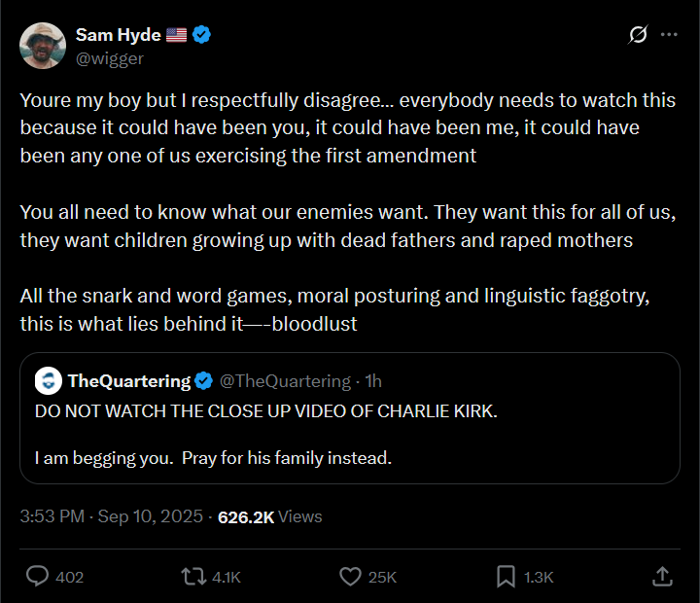Open Sam Hyde's profile avatar
The image size is (700, 603).
43,45
